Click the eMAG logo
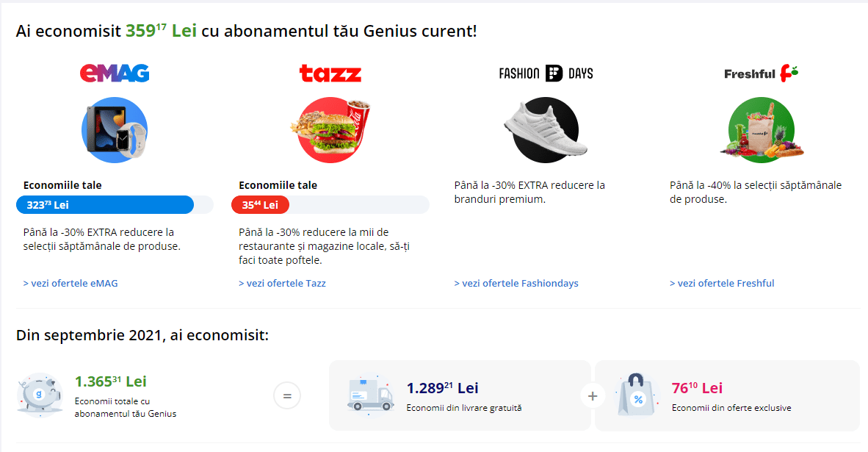 click(x=115, y=73)
